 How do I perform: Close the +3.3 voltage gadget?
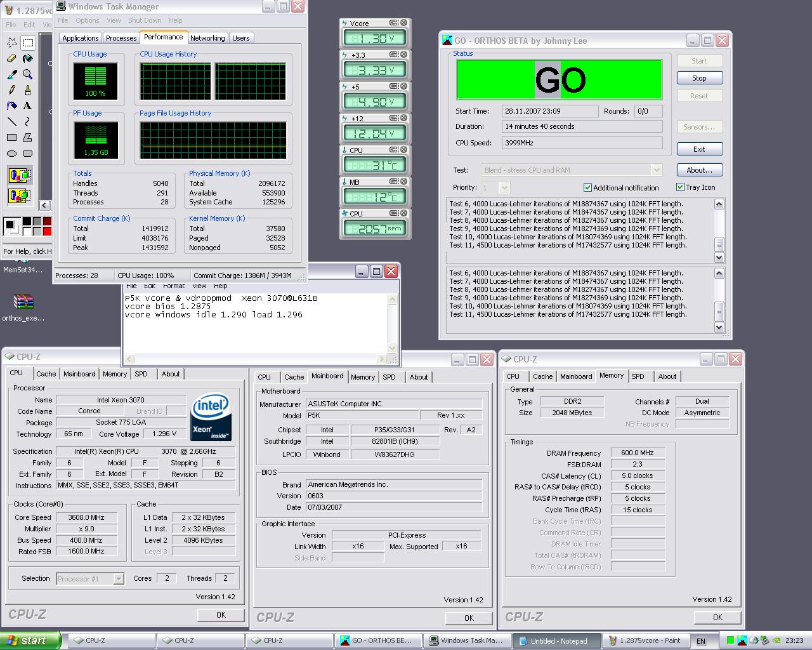(x=403, y=55)
